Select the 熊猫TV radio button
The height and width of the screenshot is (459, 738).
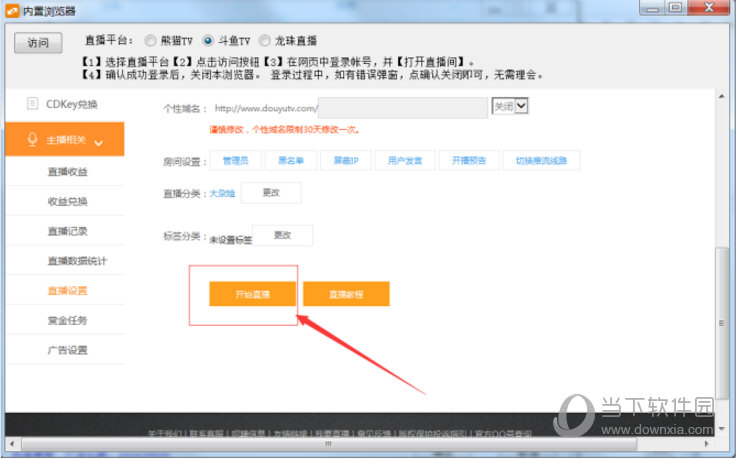click(150, 41)
